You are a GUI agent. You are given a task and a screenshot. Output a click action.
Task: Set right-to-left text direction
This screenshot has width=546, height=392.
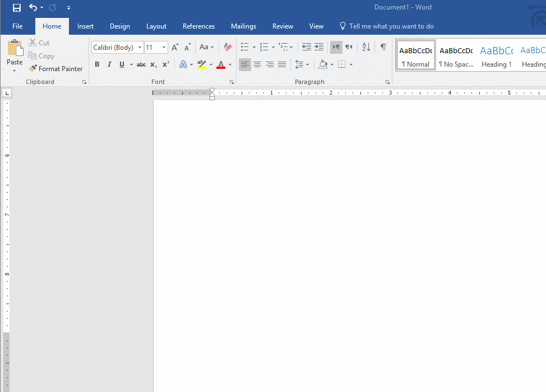pyautogui.click(x=349, y=47)
